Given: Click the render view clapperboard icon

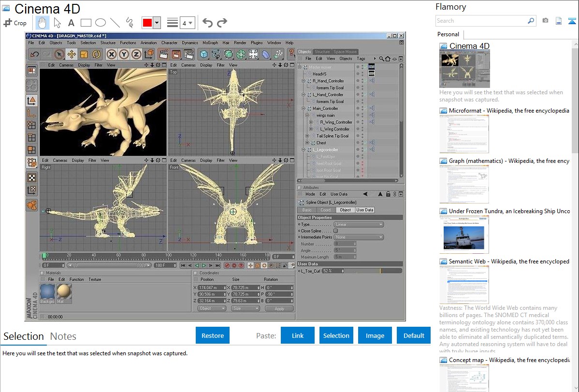Looking at the screenshot, I should (163, 54).
